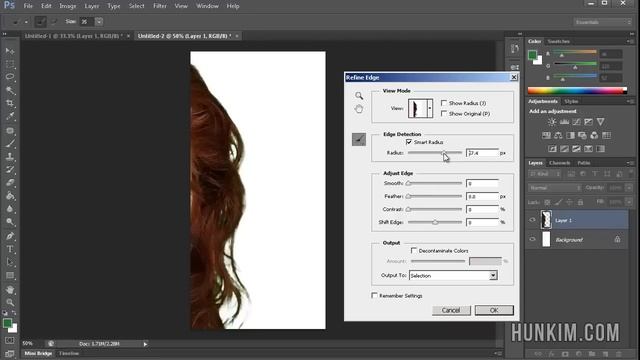640x360 pixels.
Task: Enable Show Original checkbox
Action: 444,113
